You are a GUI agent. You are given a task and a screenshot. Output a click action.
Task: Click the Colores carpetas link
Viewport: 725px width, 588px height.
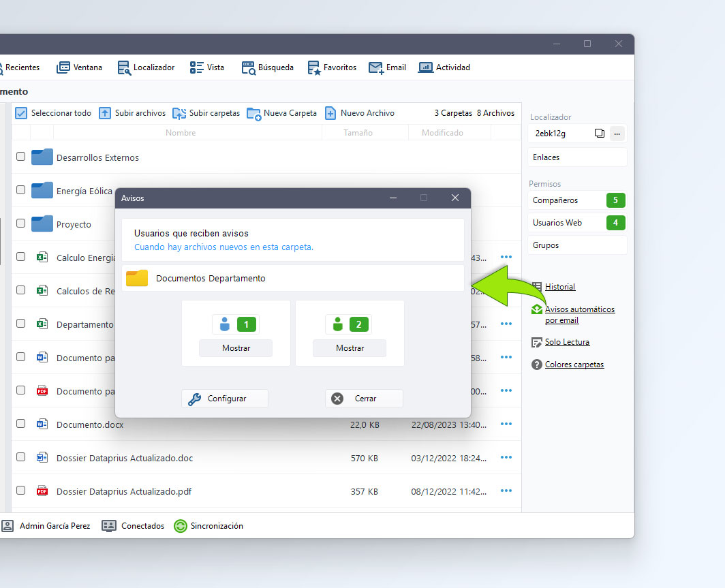(x=574, y=365)
